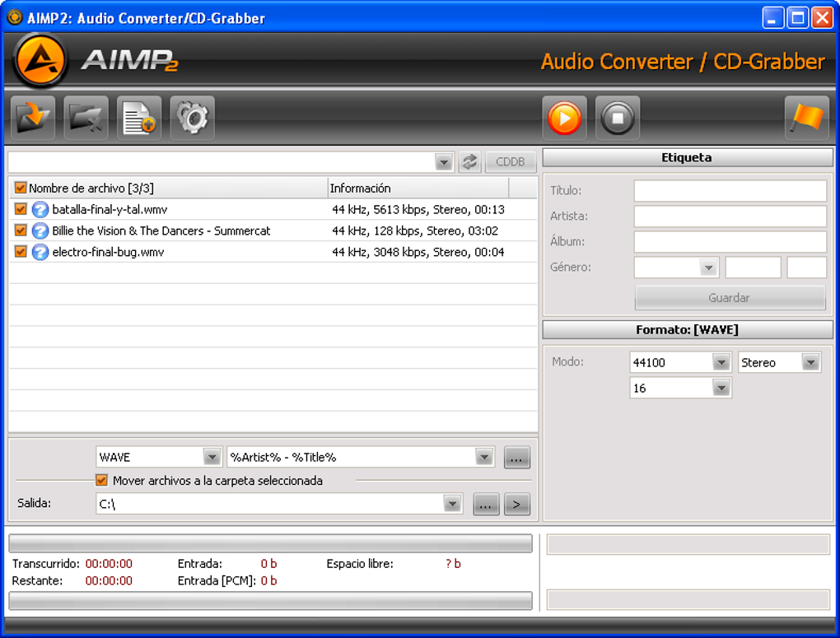Click in the Título input field
Image resolution: width=840 pixels, height=638 pixels.
point(730,190)
